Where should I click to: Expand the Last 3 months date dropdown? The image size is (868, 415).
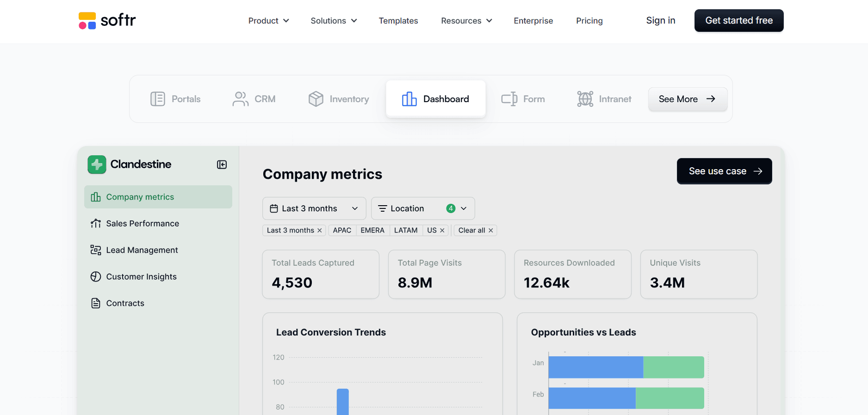click(314, 208)
